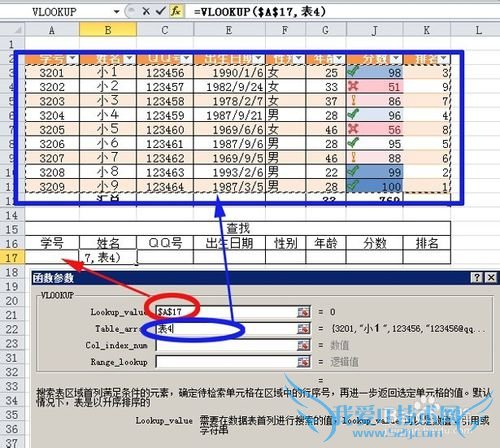This screenshot has height=448, width=500.
Task: Open filter dropdown for 学号 header
Action: [x=72, y=59]
